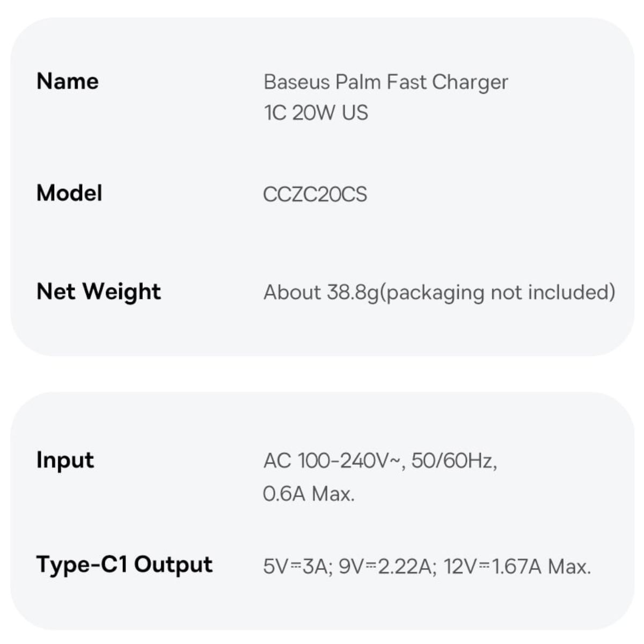Select the 5V 3A output value
The image size is (644, 644).
coord(296,567)
